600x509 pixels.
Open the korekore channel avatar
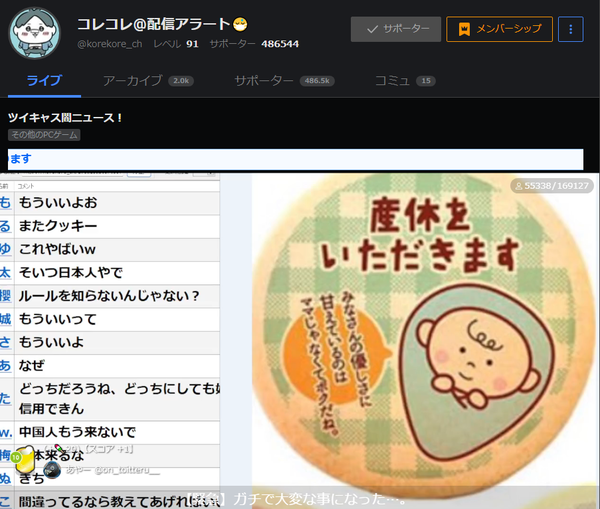pos(34,33)
